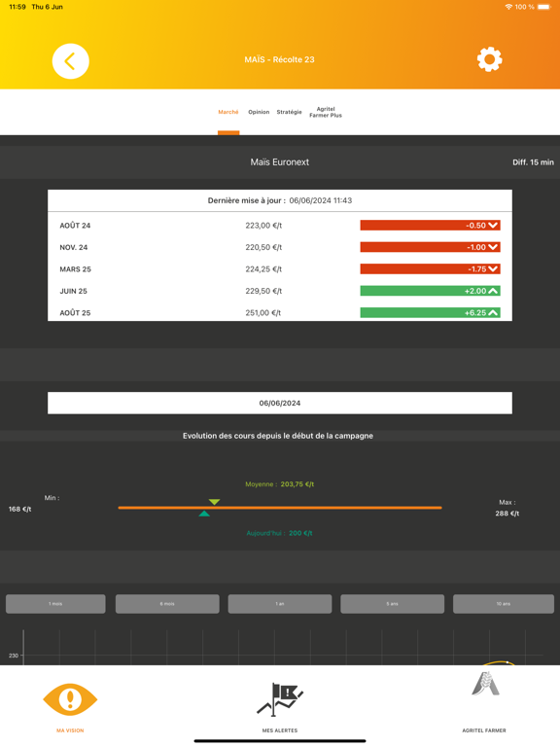This screenshot has height=747, width=560.
Task: Select the 6 mois chart range
Action: (x=167, y=604)
